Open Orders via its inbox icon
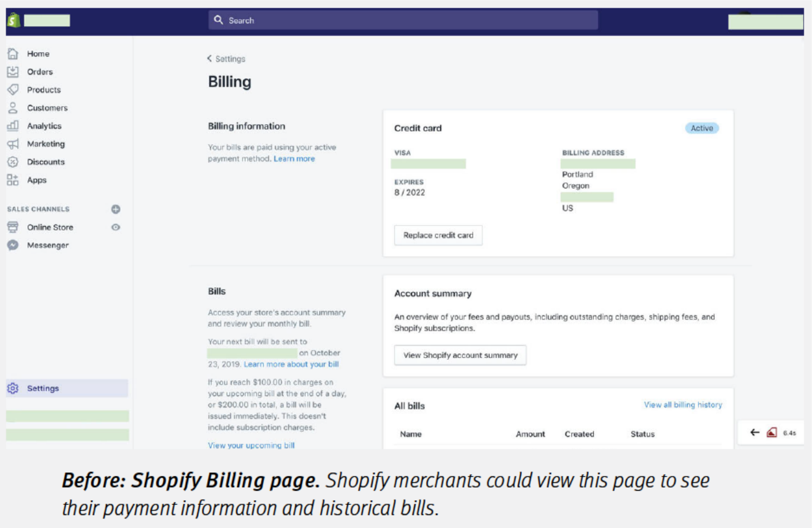 pos(12,72)
